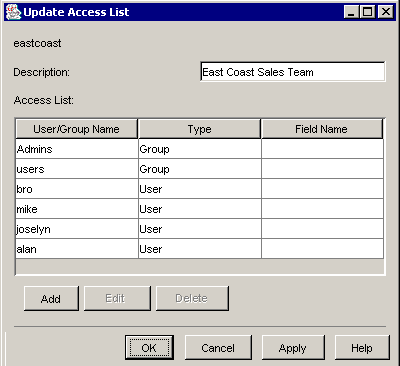The image size is (400, 366).
Task: Click the application icon in title bar
Action: tap(13, 12)
